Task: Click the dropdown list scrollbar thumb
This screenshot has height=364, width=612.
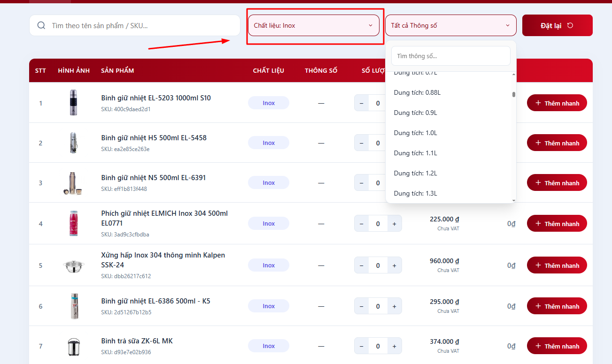Action: [x=514, y=94]
